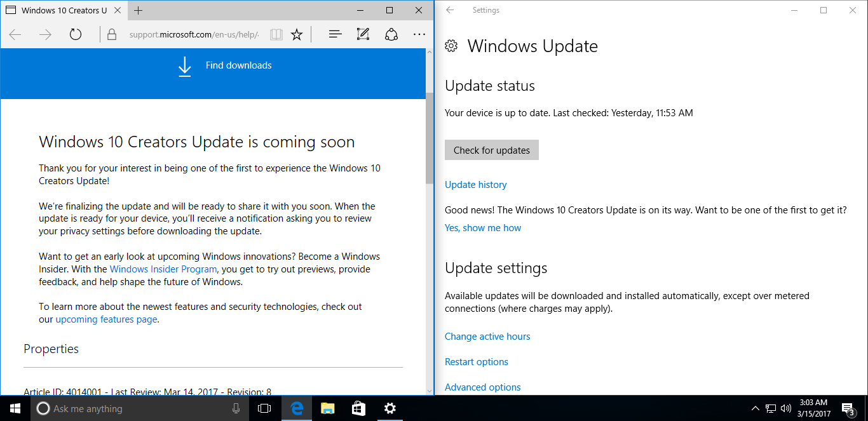868x421 pixels.
Task: Click the Update settings heading
Action: click(x=496, y=268)
